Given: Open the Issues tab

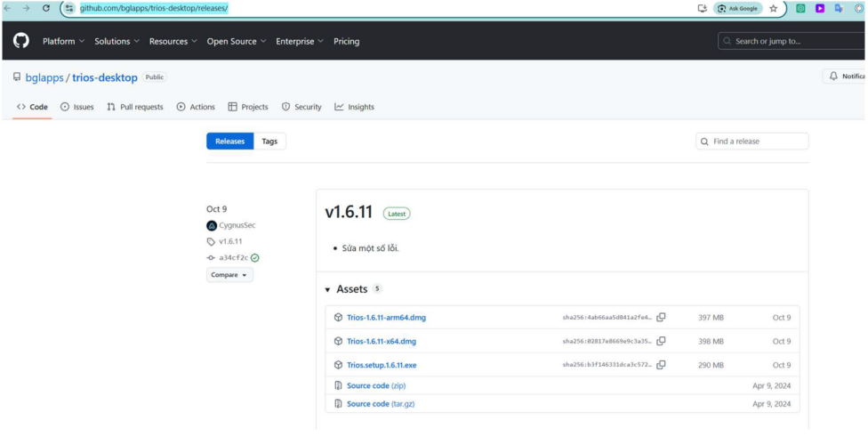Looking at the screenshot, I should [x=76, y=107].
